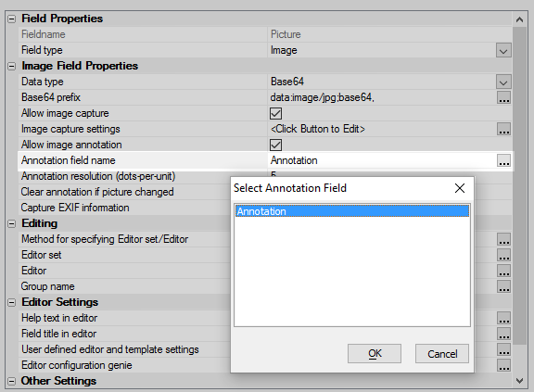Open Field title in editor ellipsis button

pos(503,334)
